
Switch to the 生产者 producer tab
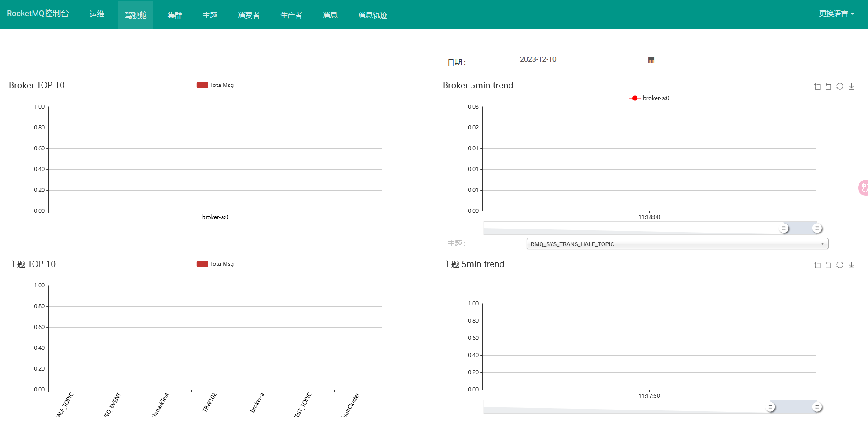pos(291,14)
